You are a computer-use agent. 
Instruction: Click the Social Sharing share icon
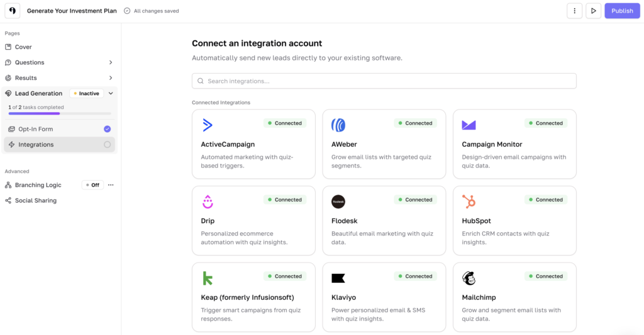(8, 201)
